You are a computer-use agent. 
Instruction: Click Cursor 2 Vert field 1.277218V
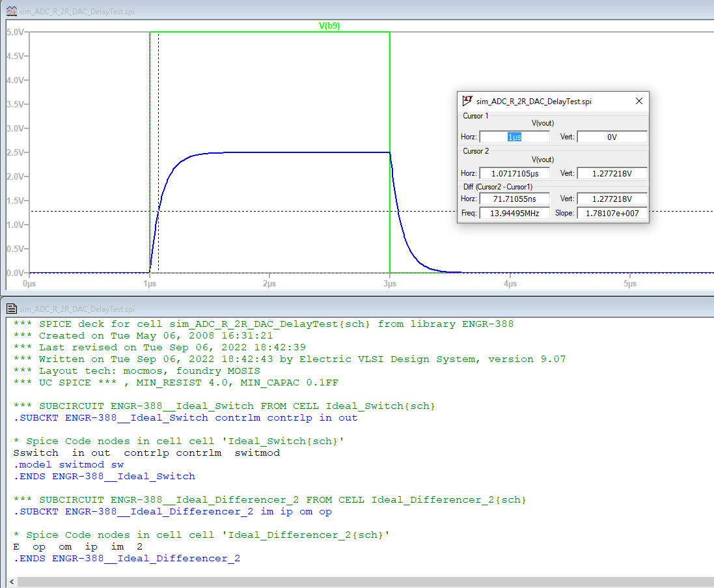click(x=612, y=173)
